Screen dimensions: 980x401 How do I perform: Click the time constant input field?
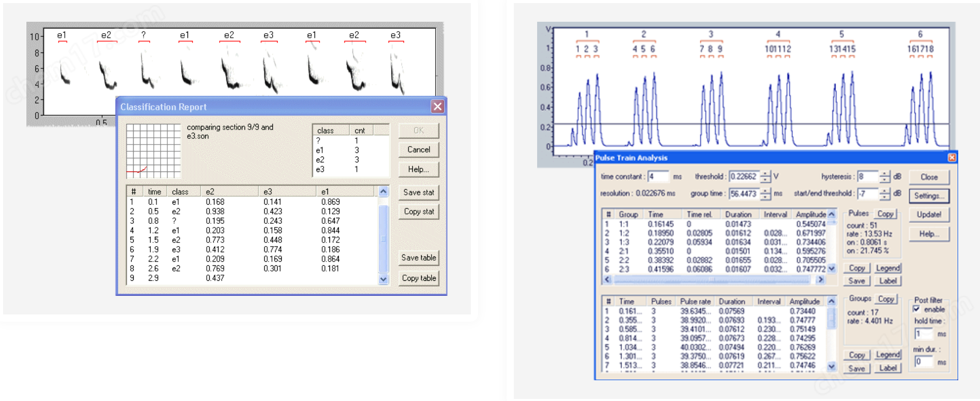click(658, 177)
